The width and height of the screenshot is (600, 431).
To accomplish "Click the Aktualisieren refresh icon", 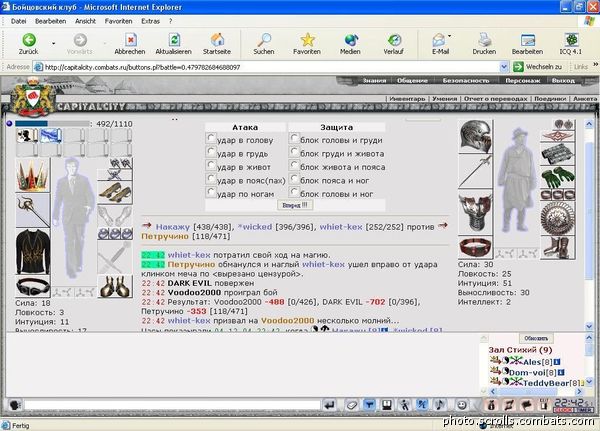I will (x=174, y=39).
